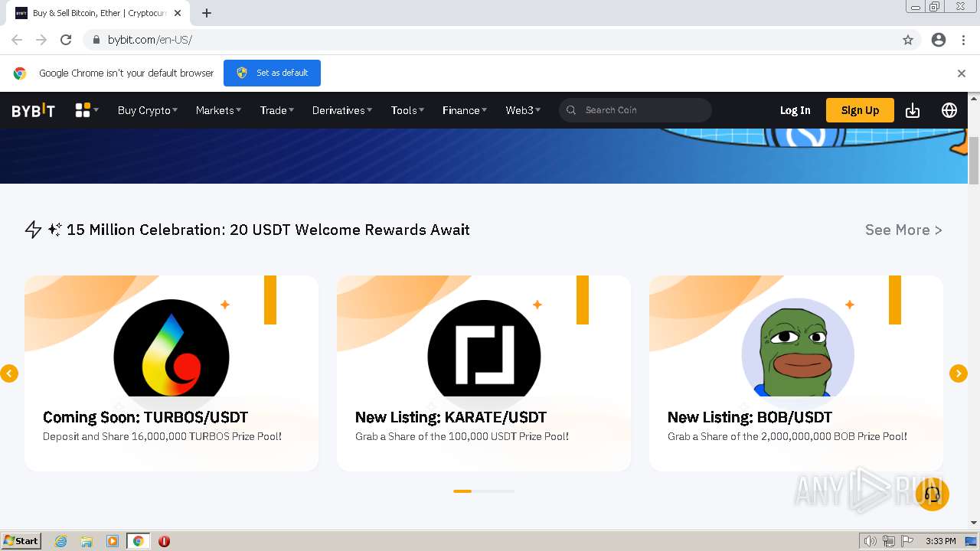This screenshot has height=551, width=980.
Task: Open Chrome three-dot menu
Action: tap(963, 40)
